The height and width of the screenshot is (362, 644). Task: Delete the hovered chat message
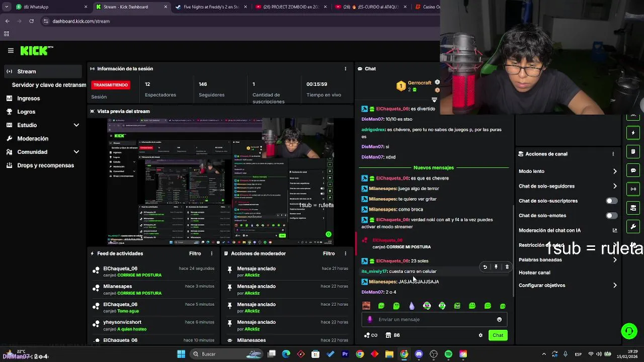(507, 267)
